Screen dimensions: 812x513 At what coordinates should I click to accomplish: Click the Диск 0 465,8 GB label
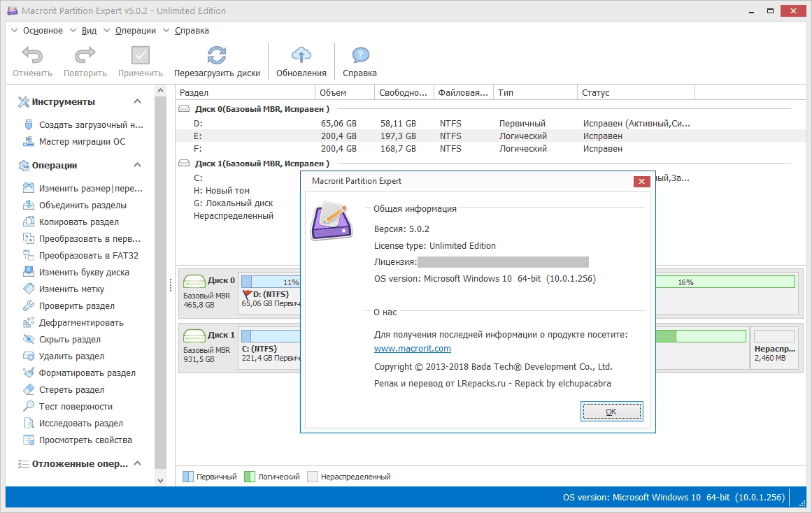208,292
